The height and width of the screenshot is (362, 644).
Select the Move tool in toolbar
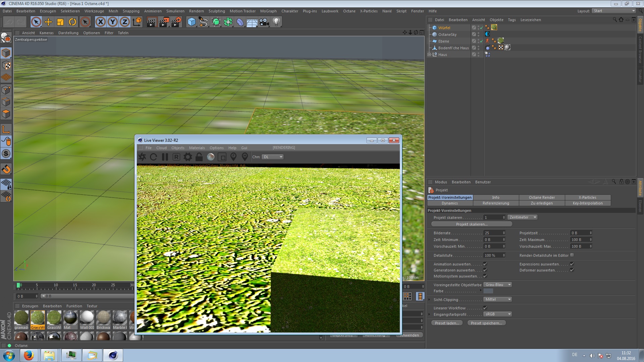click(x=48, y=22)
